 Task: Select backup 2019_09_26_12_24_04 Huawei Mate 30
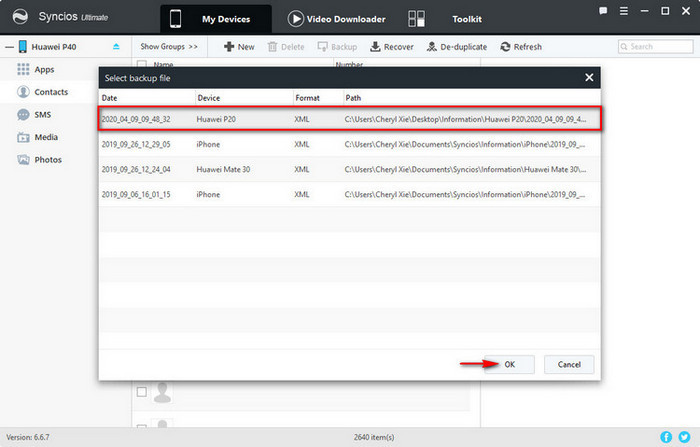(x=350, y=169)
